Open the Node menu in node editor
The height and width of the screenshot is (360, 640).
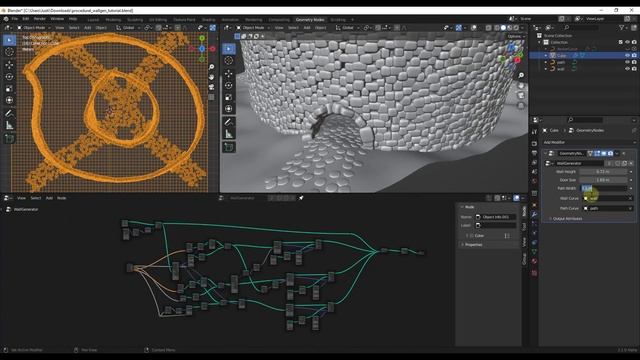tap(61, 198)
